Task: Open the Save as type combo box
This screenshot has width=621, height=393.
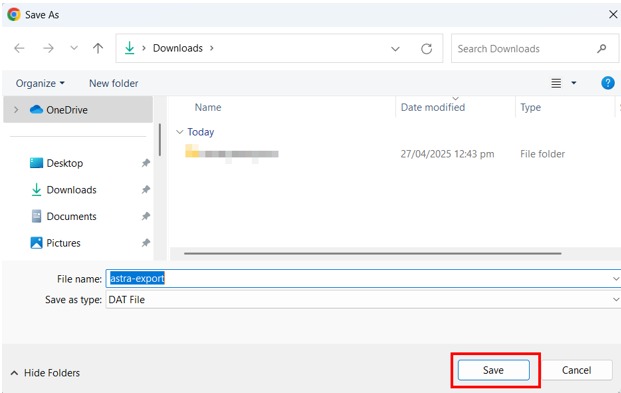Action: pos(363,300)
